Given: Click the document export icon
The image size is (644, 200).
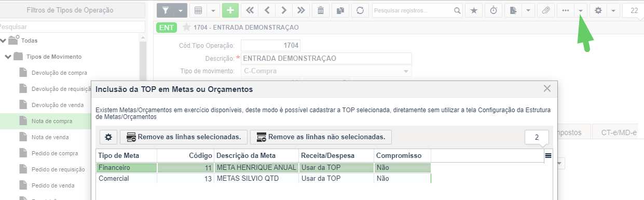Looking at the screenshot, I should 513,10.
